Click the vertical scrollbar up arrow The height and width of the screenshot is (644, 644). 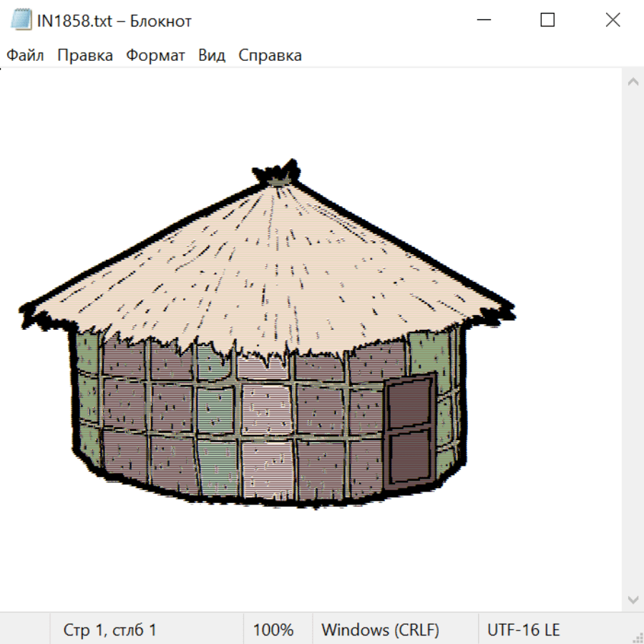[633, 82]
